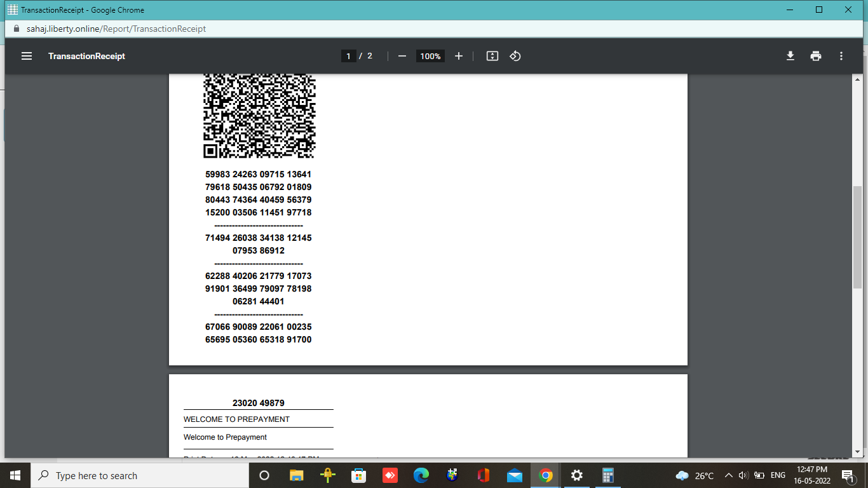This screenshot has height=488, width=868.
Task: Click the TransactionReceipt title in PDF toolbar
Action: tap(86, 56)
